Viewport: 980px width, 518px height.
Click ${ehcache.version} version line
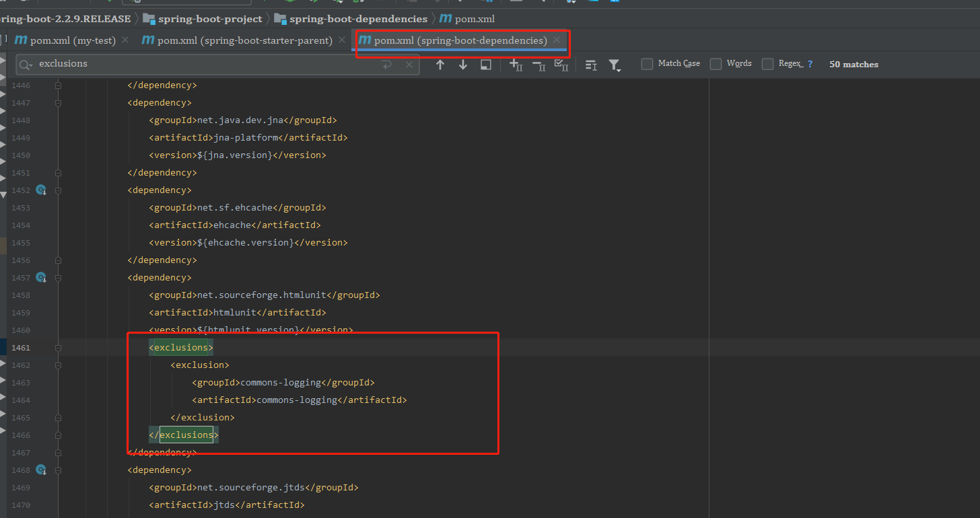click(x=248, y=243)
